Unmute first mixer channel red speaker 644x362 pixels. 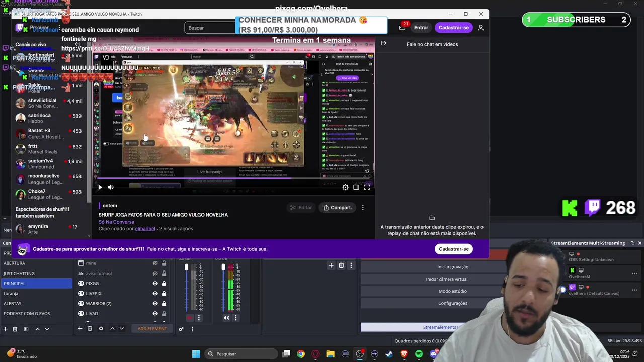point(189,317)
